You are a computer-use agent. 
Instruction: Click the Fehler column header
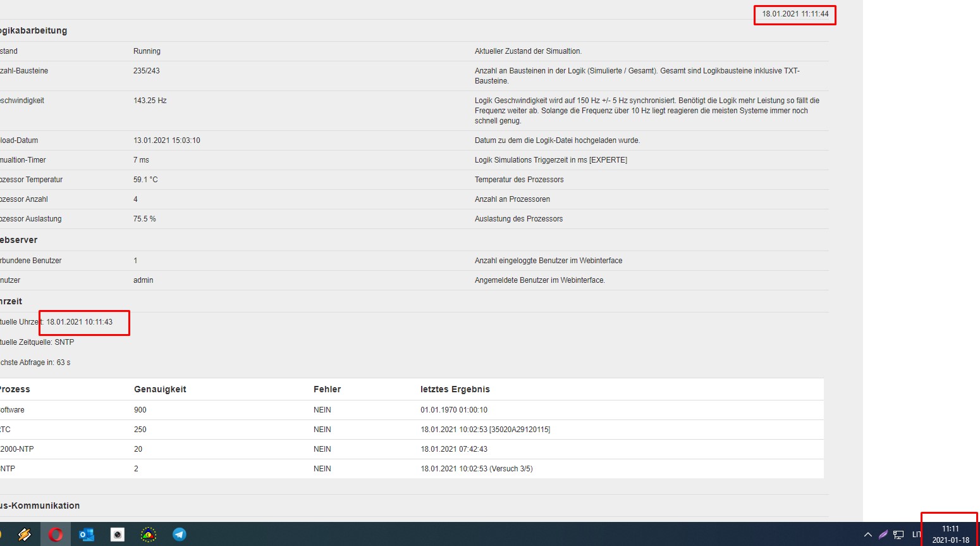[x=327, y=389]
